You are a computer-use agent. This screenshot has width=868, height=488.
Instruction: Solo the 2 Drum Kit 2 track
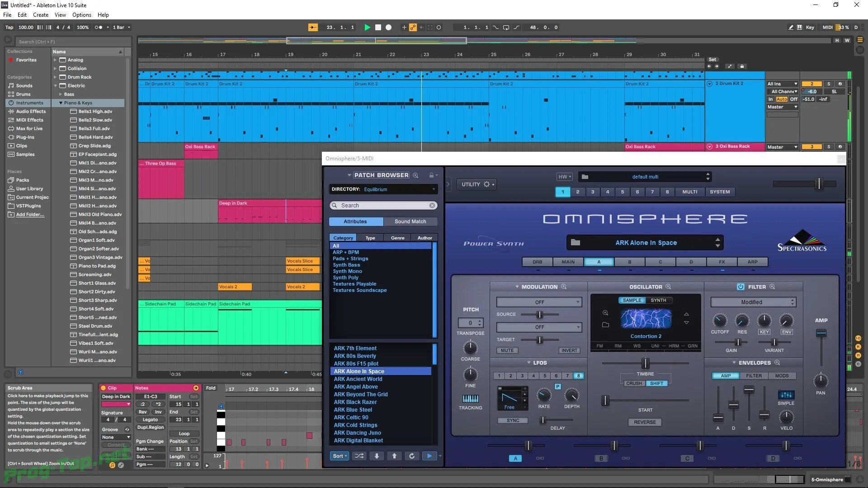coord(829,84)
